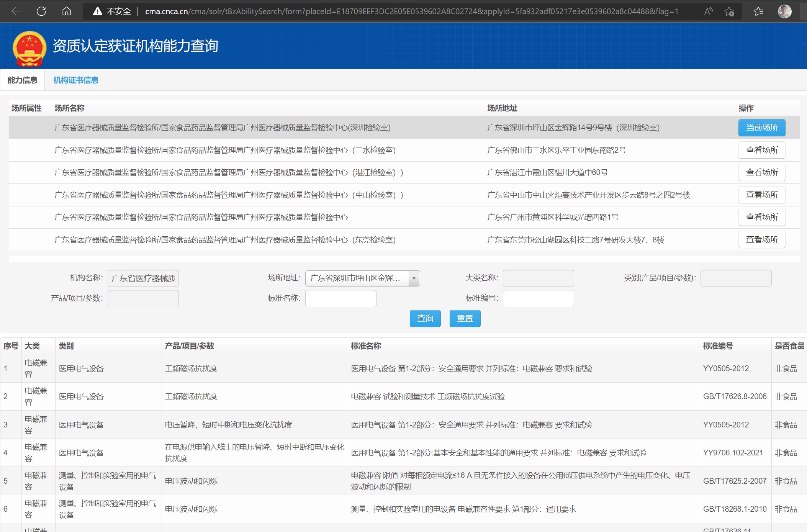View the 广州市黄埔区 location
The width and height of the screenshot is (807, 532).
[761, 217]
